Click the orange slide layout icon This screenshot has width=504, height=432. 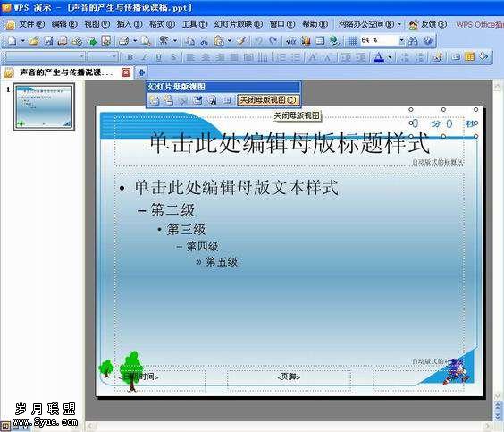coord(469,57)
